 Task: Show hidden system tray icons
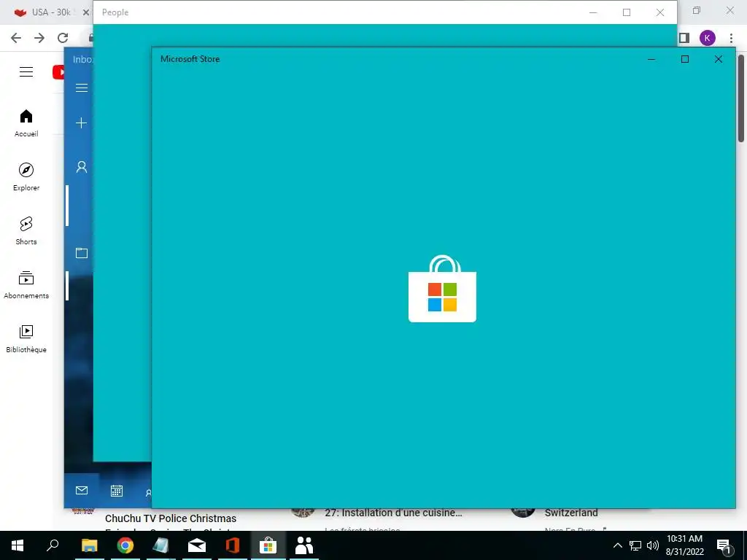617,545
